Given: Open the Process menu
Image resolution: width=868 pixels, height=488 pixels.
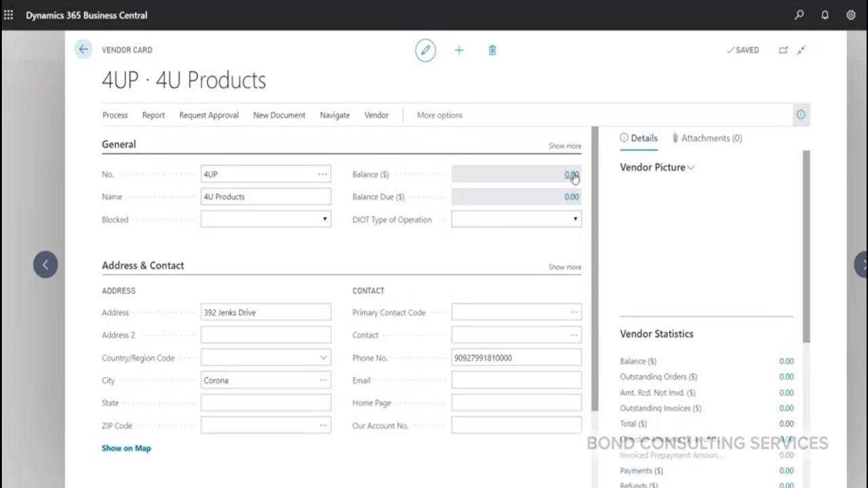Looking at the screenshot, I should pos(115,115).
